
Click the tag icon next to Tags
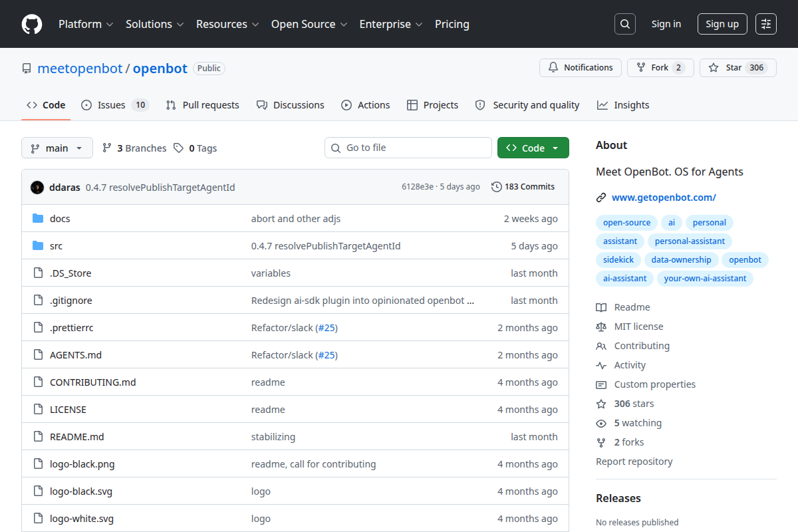click(x=178, y=148)
